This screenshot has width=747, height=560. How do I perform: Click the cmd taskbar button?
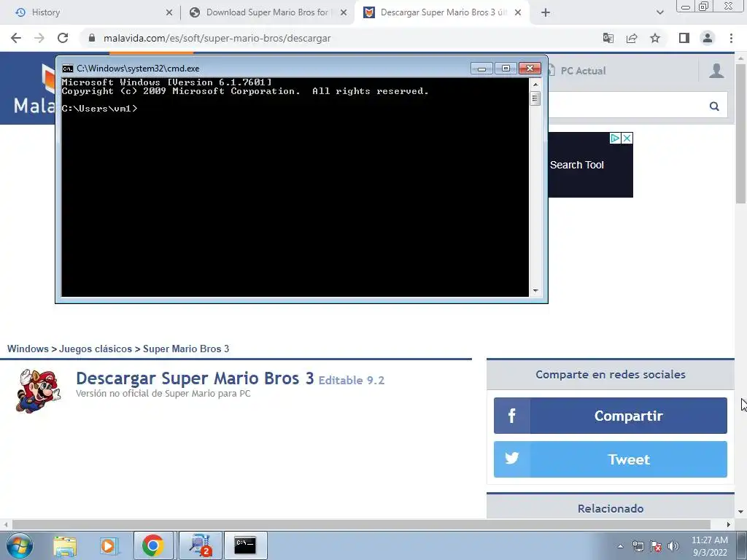[245, 545]
